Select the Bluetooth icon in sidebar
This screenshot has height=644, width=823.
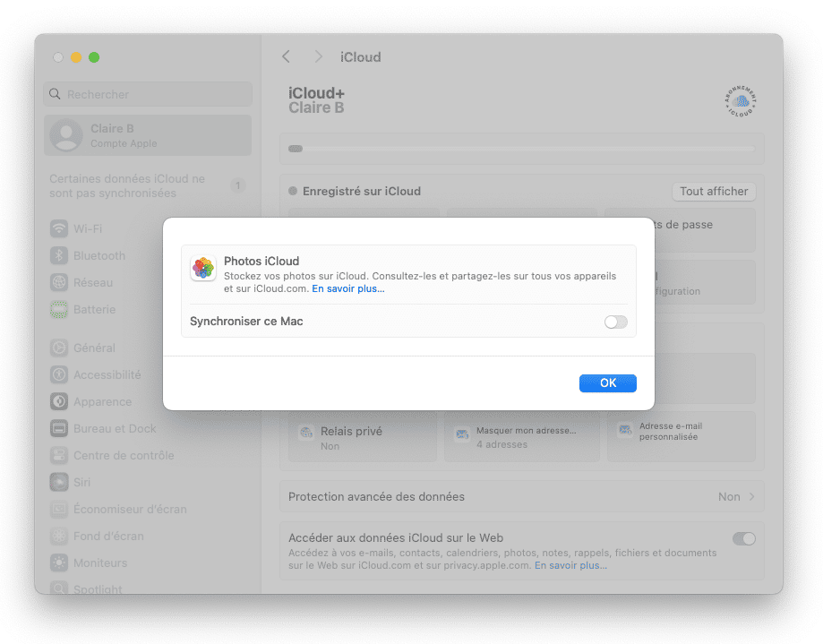tap(59, 255)
